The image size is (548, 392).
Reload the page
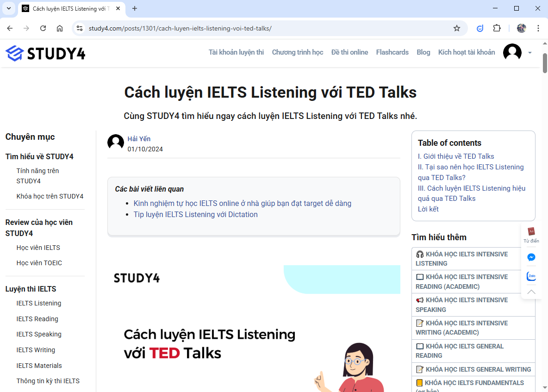(43, 28)
